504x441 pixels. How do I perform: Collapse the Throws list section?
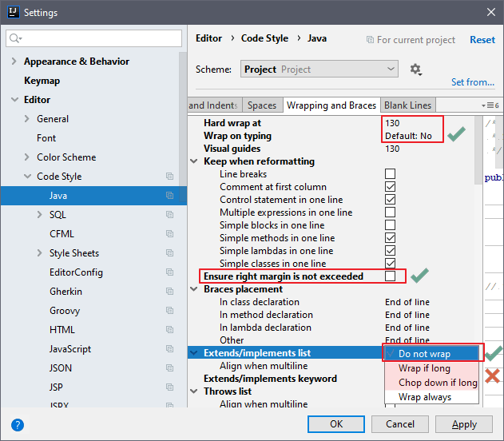194,391
